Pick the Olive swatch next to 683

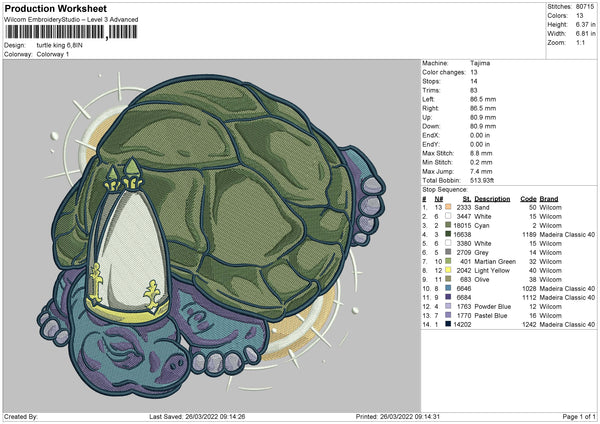[448, 279]
